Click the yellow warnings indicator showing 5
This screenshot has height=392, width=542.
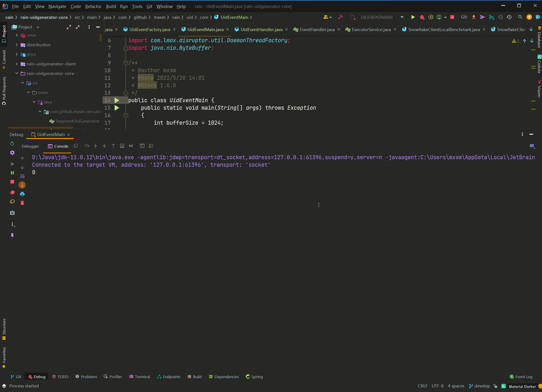click(515, 41)
